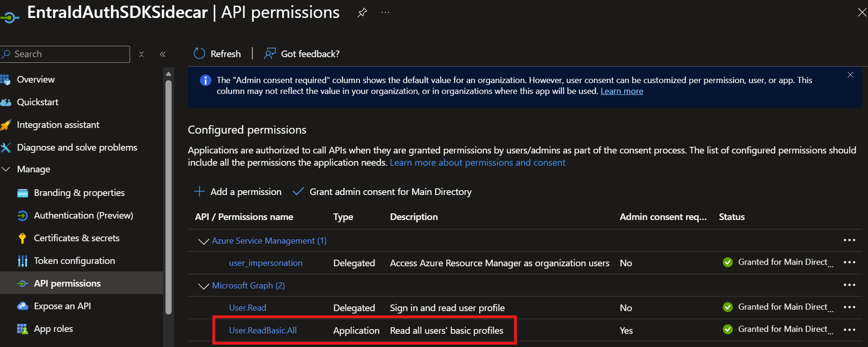Image resolution: width=868 pixels, height=347 pixels.
Task: Collapse the Microsoft Graph permissions group
Action: (203, 286)
